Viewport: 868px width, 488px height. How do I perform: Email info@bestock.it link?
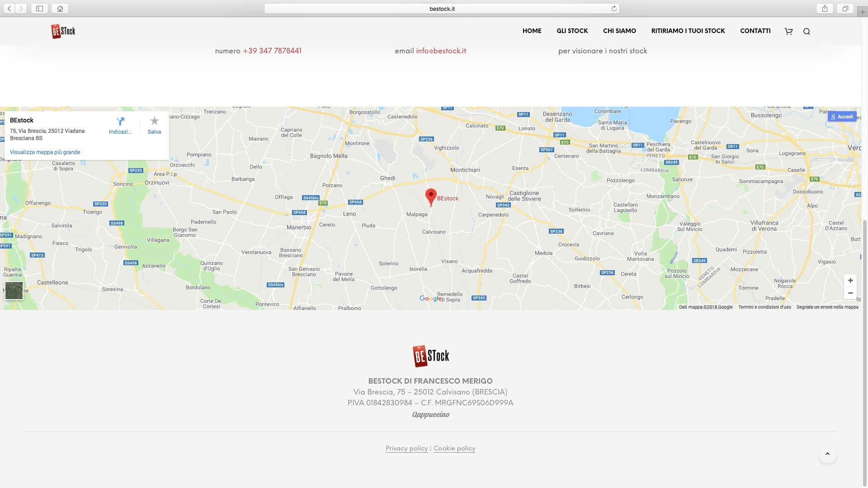tap(441, 51)
